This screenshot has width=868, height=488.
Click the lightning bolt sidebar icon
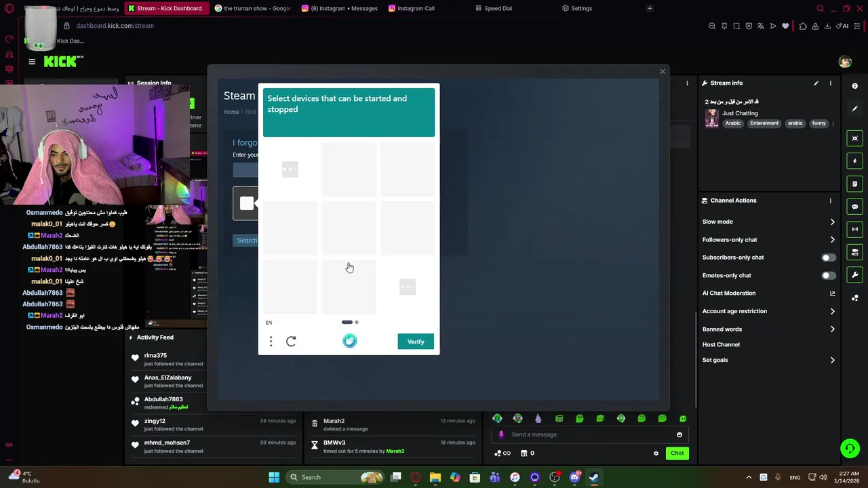855,161
